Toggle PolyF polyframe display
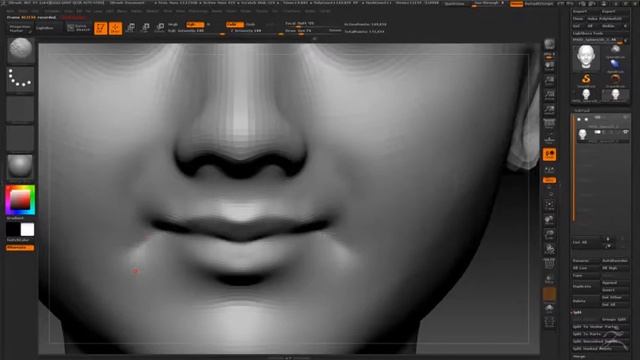 (x=549, y=264)
